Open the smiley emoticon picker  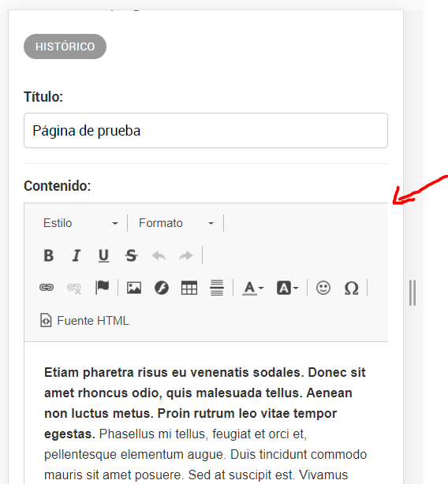click(323, 288)
